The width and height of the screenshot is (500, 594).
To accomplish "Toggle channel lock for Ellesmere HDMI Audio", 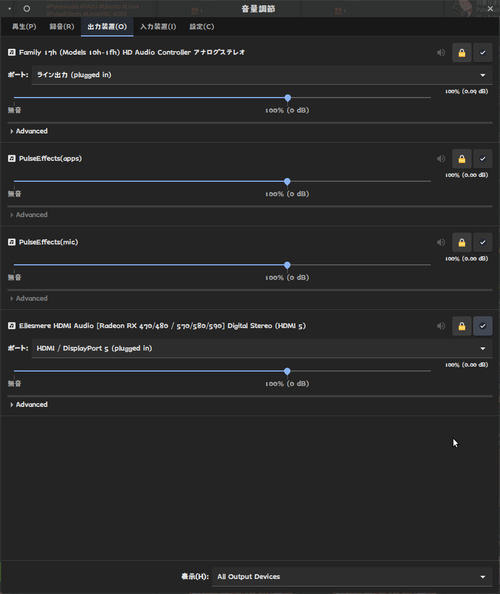I will click(462, 326).
